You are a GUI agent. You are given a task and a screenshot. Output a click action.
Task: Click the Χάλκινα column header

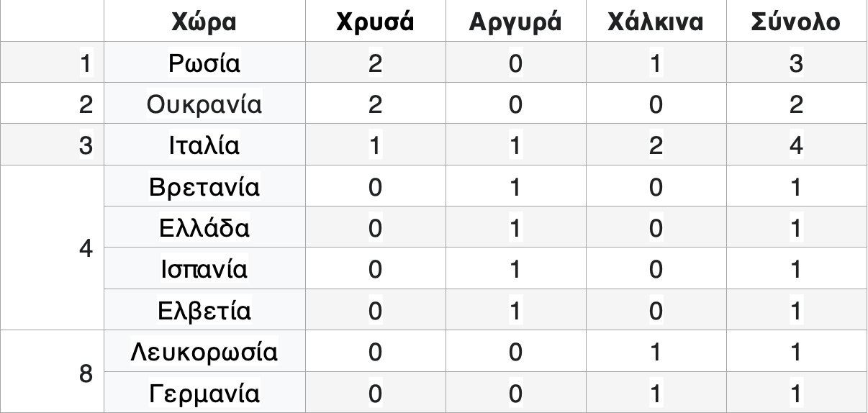(x=655, y=22)
